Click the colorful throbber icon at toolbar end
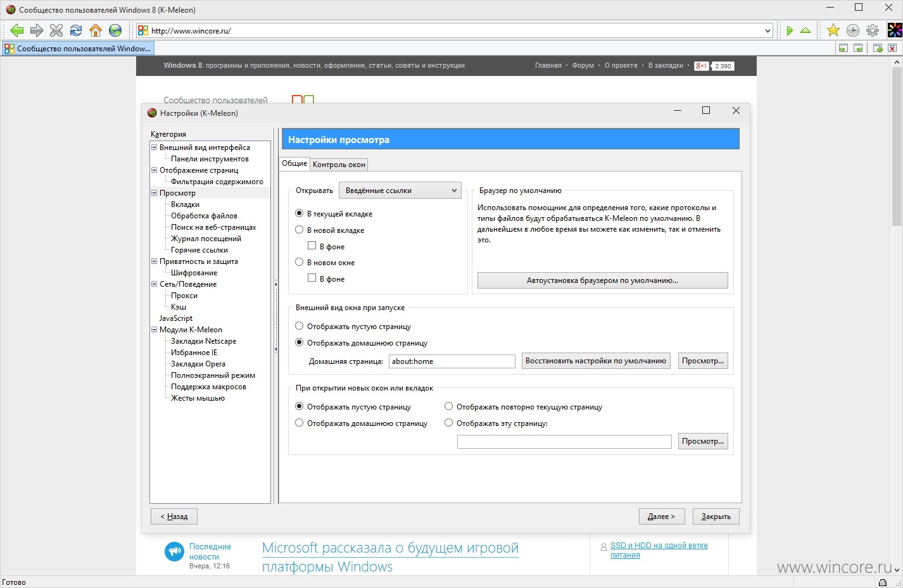This screenshot has height=588, width=903. click(895, 30)
